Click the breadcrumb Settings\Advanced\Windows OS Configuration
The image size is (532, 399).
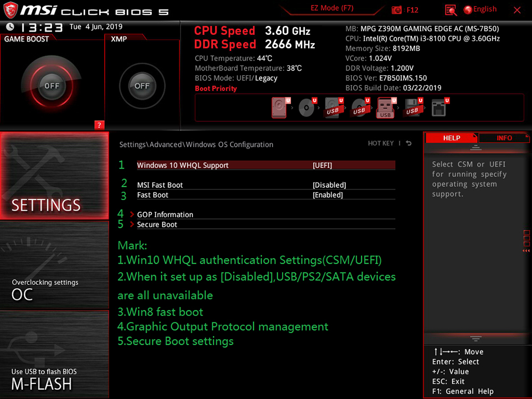click(196, 145)
